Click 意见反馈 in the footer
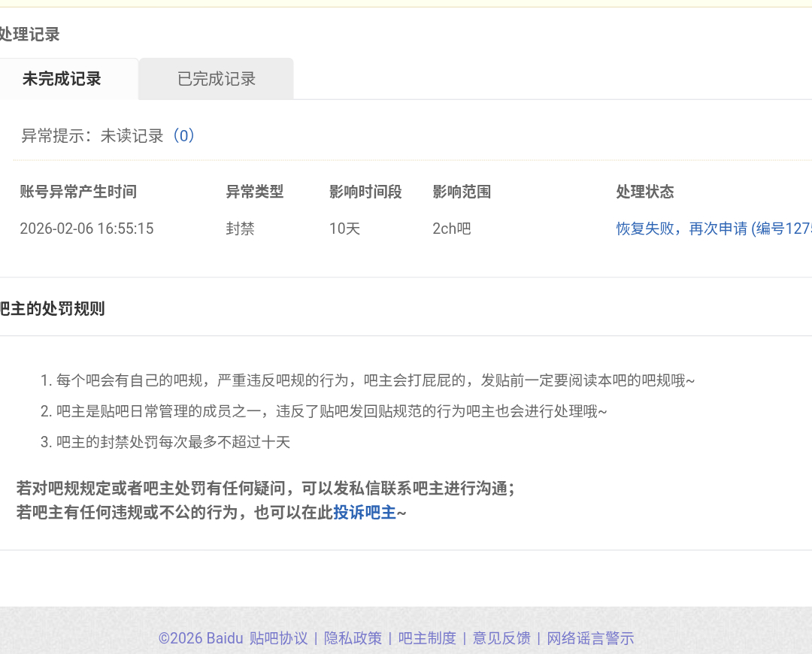812x654 pixels. [501, 638]
